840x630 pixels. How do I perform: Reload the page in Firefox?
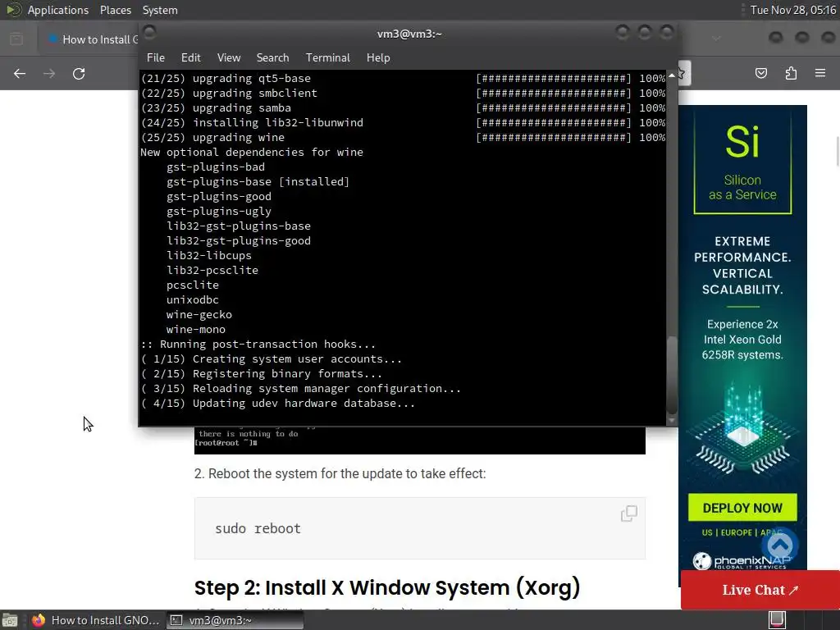[x=79, y=73]
